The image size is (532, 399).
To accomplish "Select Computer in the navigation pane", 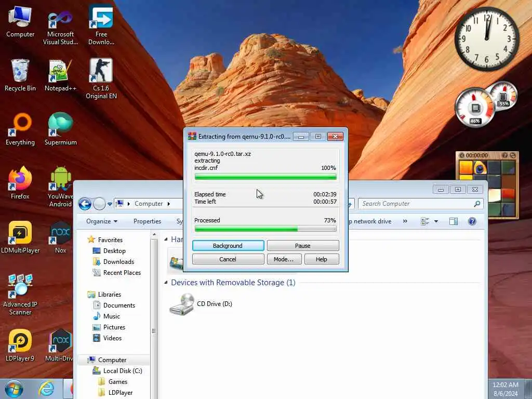I will click(112, 360).
